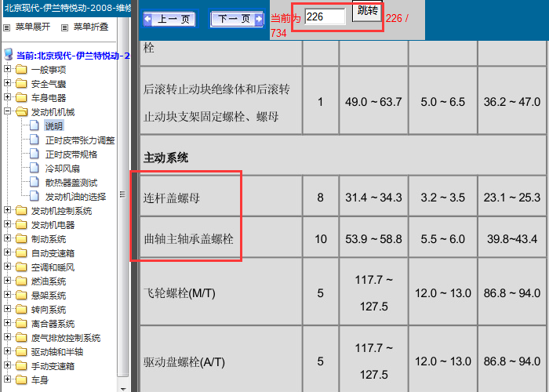Click 菜单展开 to expand all menus

tap(33, 27)
